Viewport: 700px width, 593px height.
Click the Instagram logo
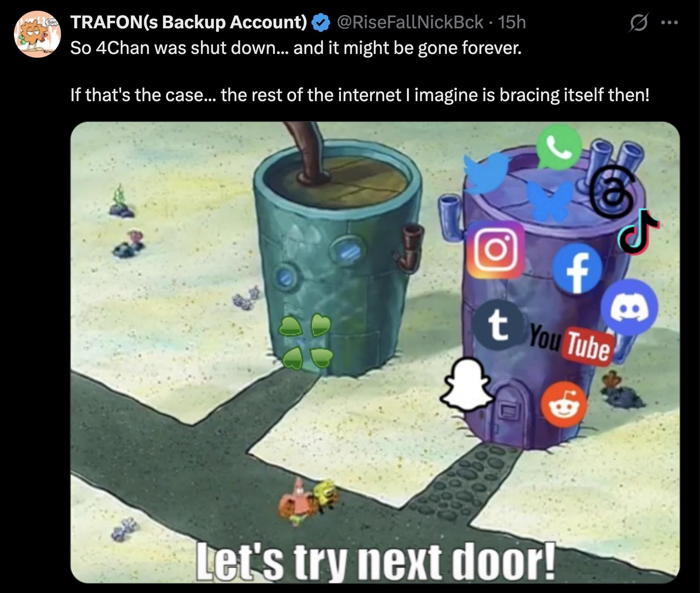[x=495, y=250]
